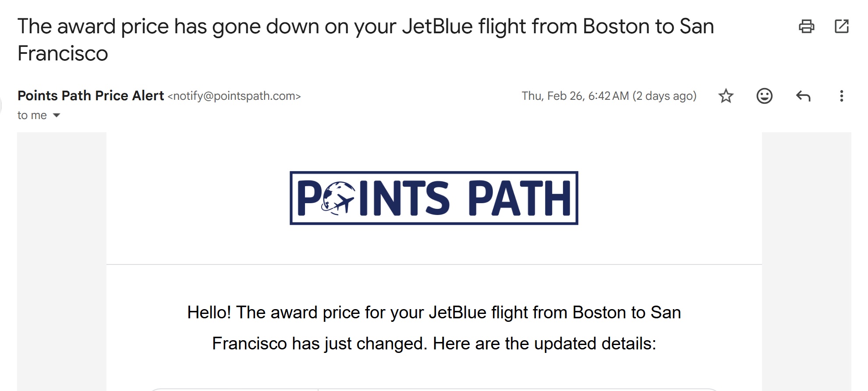The image size is (868, 391).
Task: Click the word PATH in the logo
Action: coord(520,198)
